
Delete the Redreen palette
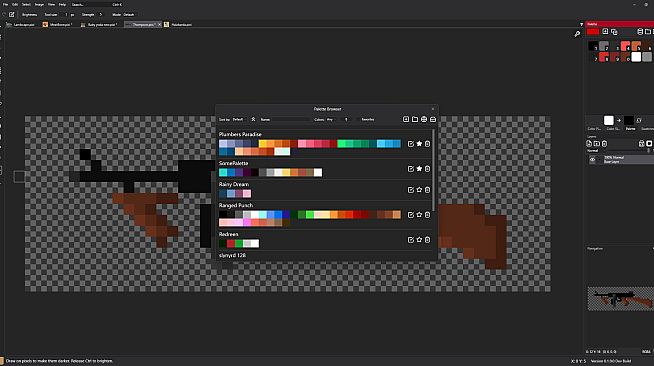(427, 240)
